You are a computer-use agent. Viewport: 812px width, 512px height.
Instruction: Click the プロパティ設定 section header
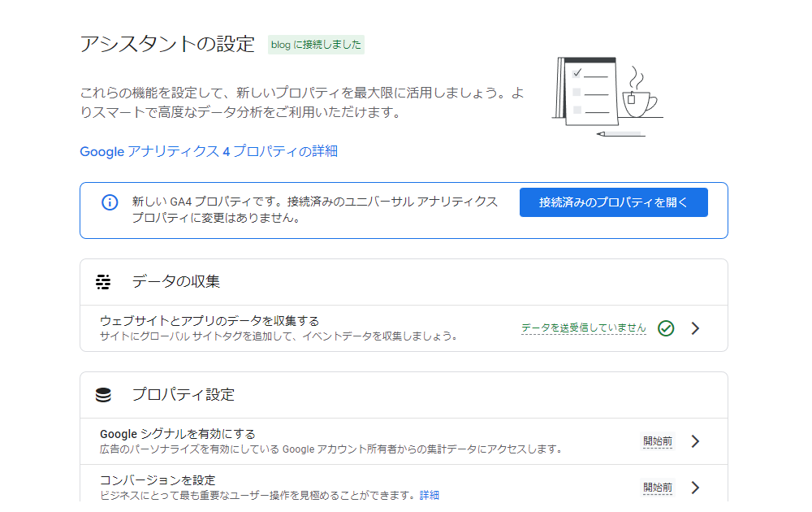point(184,395)
